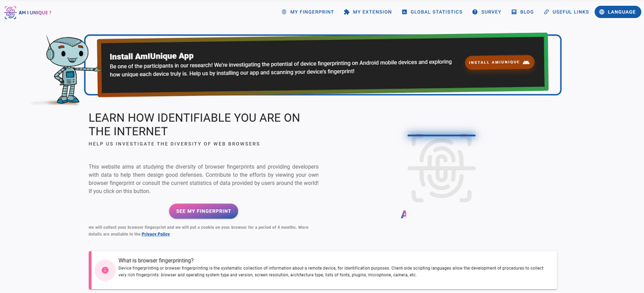This screenshot has width=644, height=293.
Task: Open the Useful Links menu item
Action: (x=566, y=12)
